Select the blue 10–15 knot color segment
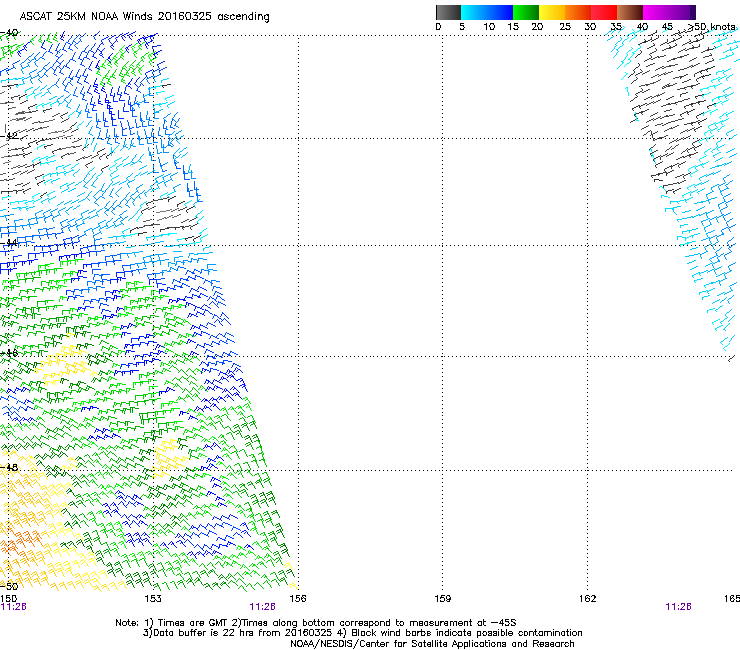Viewport: 740px width, 650px height. [x=500, y=12]
